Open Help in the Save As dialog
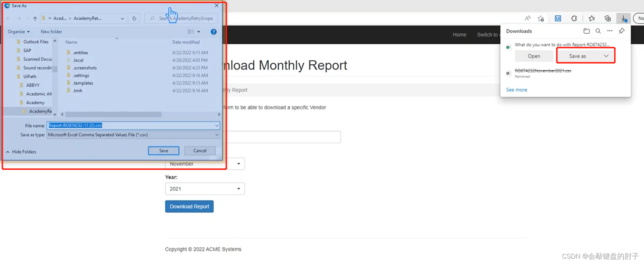The image size is (644, 263). [213, 32]
